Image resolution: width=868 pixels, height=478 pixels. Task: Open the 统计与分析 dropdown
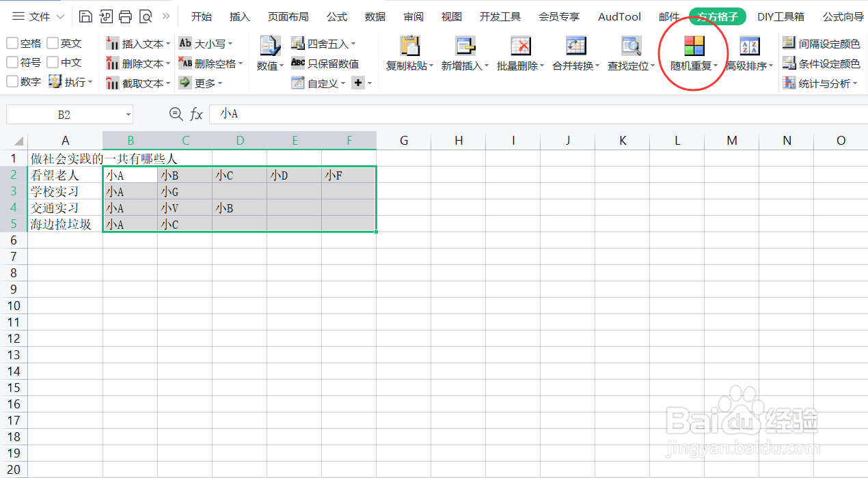click(x=821, y=83)
